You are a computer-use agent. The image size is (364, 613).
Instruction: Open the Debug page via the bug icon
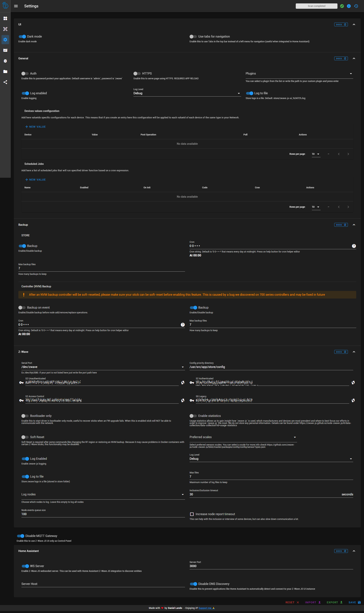click(5, 61)
